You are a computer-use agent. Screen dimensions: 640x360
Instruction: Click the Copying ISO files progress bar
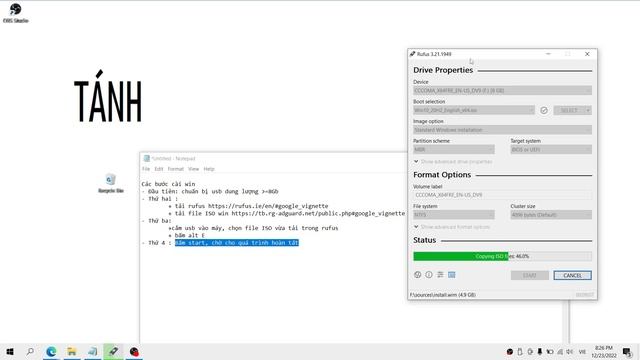[502, 256]
